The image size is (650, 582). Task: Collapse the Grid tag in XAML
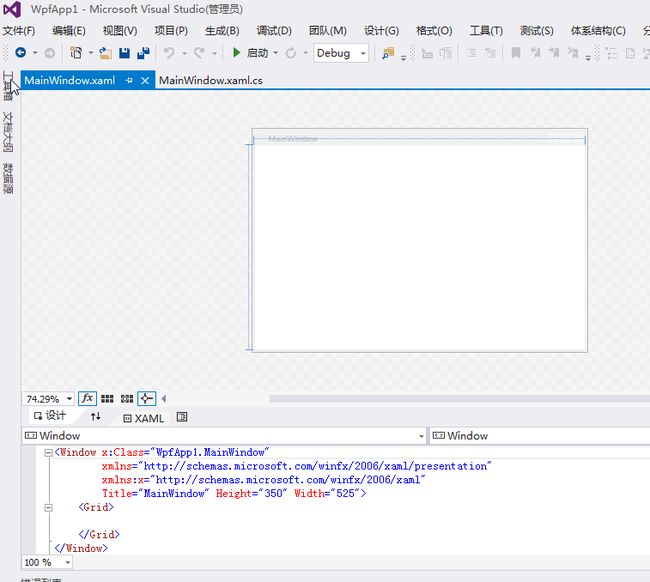[48, 507]
